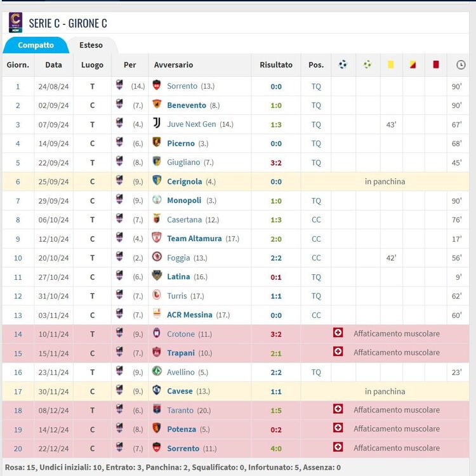This screenshot has width=476, height=476.
Task: Click the Juve Next Gen club crest
Action: [x=157, y=123]
